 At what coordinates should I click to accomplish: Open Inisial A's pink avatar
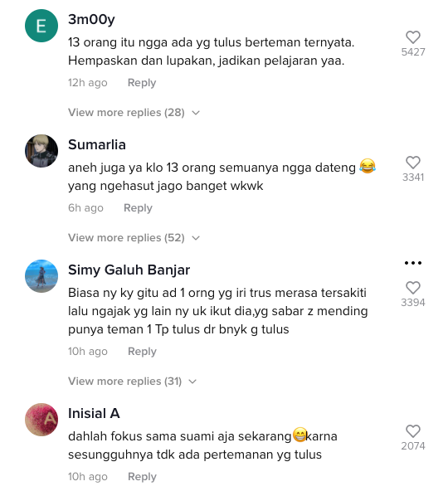coord(41,420)
